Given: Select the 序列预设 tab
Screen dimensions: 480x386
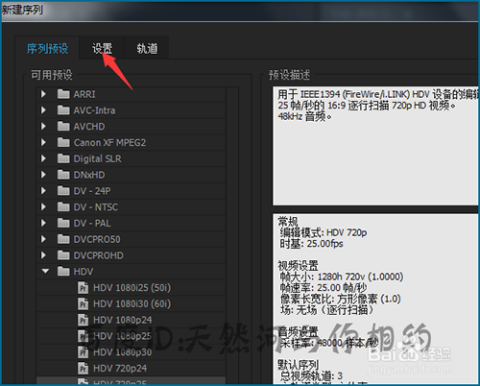Looking at the screenshot, I should point(47,48).
